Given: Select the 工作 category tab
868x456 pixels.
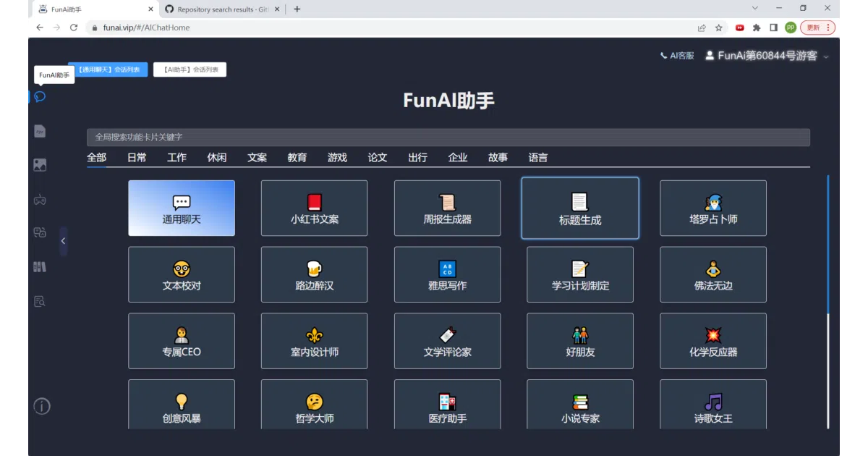Looking at the screenshot, I should (176, 157).
